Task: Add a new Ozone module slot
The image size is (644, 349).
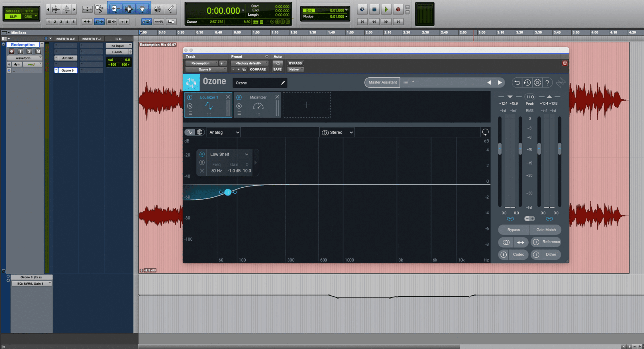Action: pos(307,105)
